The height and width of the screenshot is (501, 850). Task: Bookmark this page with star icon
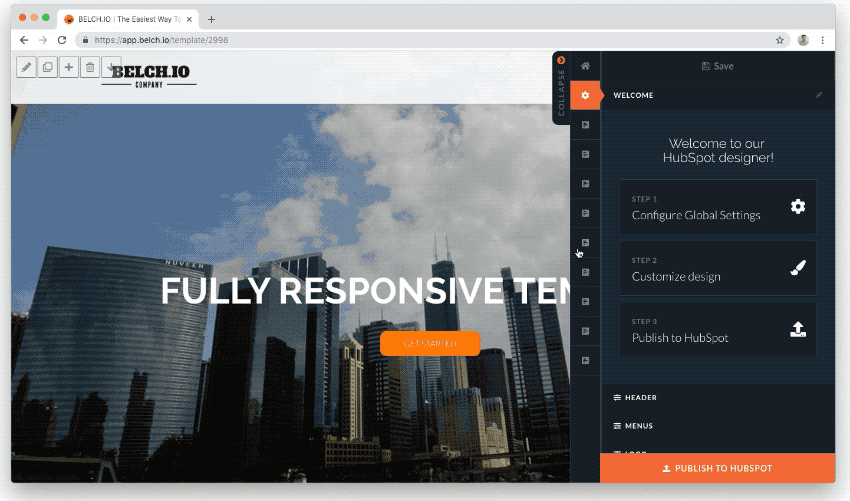[x=780, y=40]
